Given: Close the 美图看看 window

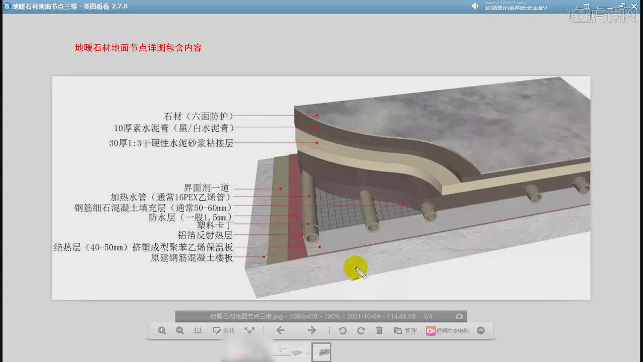Looking at the screenshot, I should tap(634, 6).
